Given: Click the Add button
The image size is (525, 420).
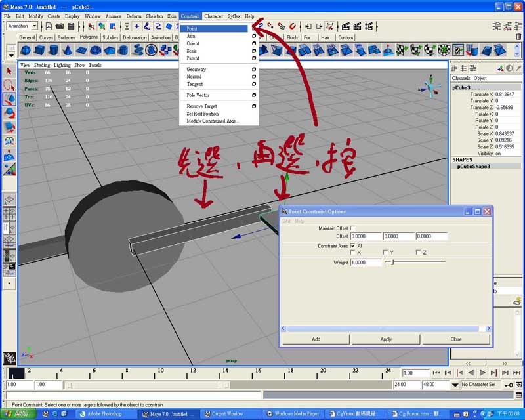Looking at the screenshot, I should point(316,339).
